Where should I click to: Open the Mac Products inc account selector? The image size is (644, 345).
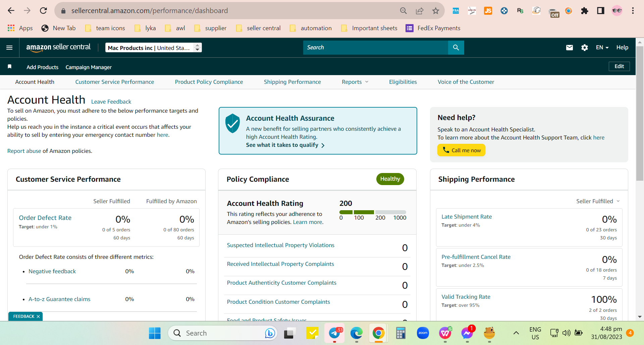pos(154,48)
